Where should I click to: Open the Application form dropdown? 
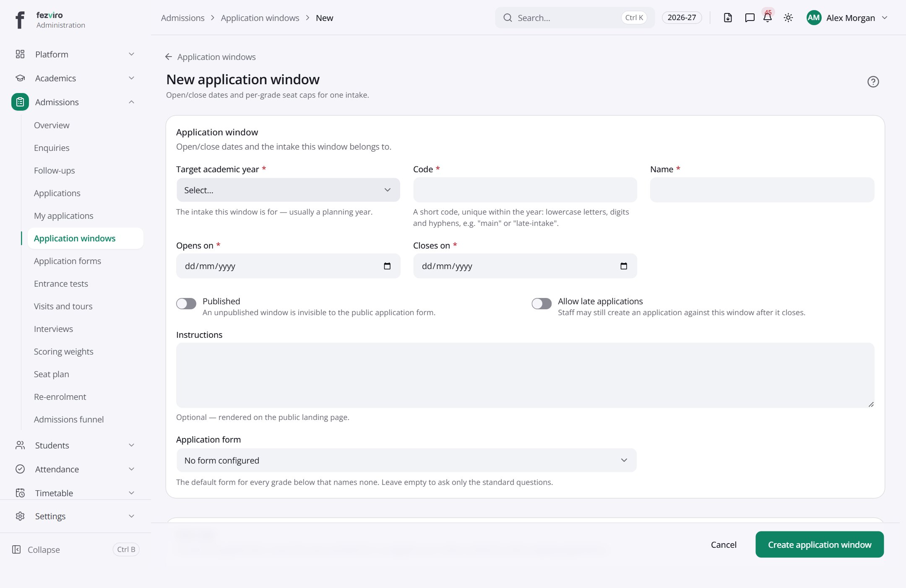coord(406,460)
